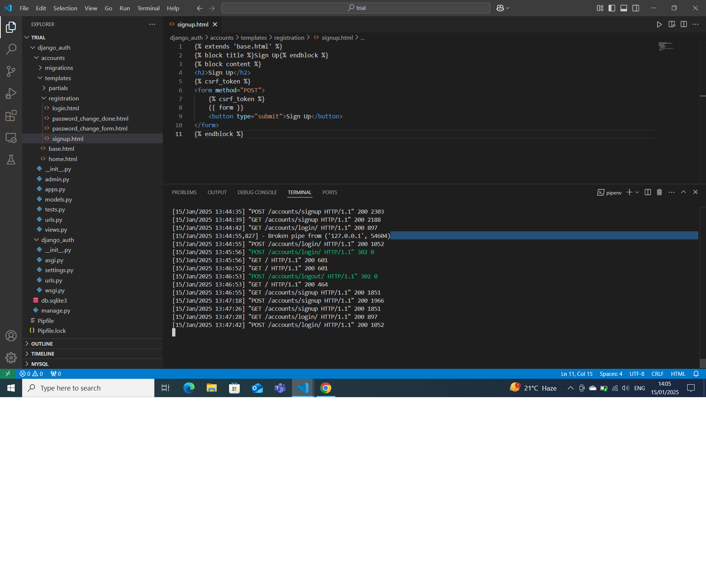The height and width of the screenshot is (588, 706).
Task: Open Run and Debug view
Action: 11,93
